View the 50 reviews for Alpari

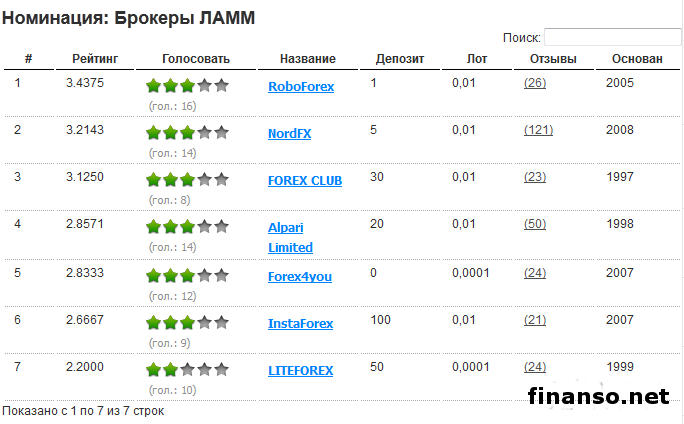tap(535, 223)
